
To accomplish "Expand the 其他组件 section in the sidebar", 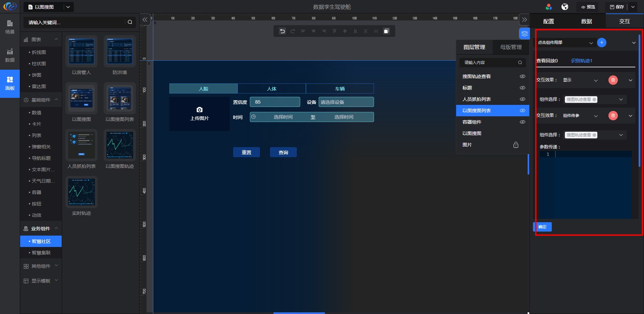I will [41, 266].
